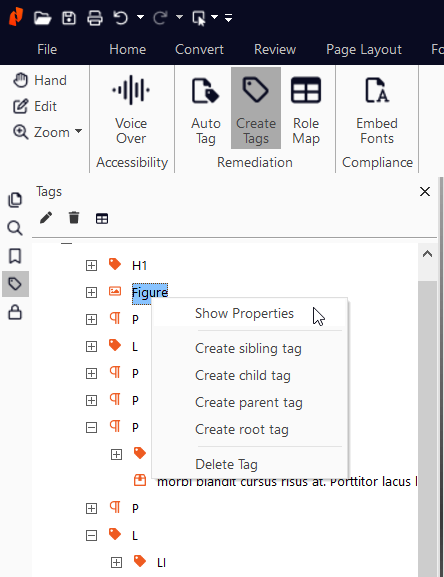Choose Create parent tag

click(x=249, y=402)
